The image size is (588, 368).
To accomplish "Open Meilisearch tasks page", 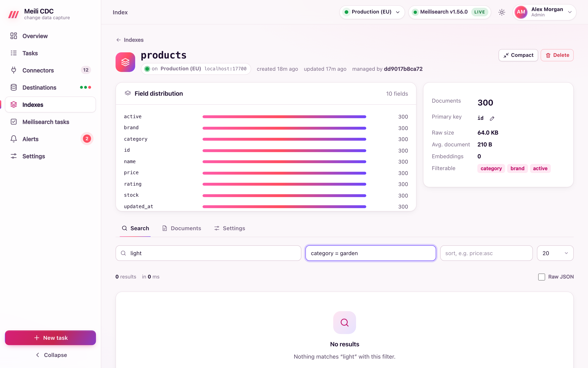I will (50, 122).
